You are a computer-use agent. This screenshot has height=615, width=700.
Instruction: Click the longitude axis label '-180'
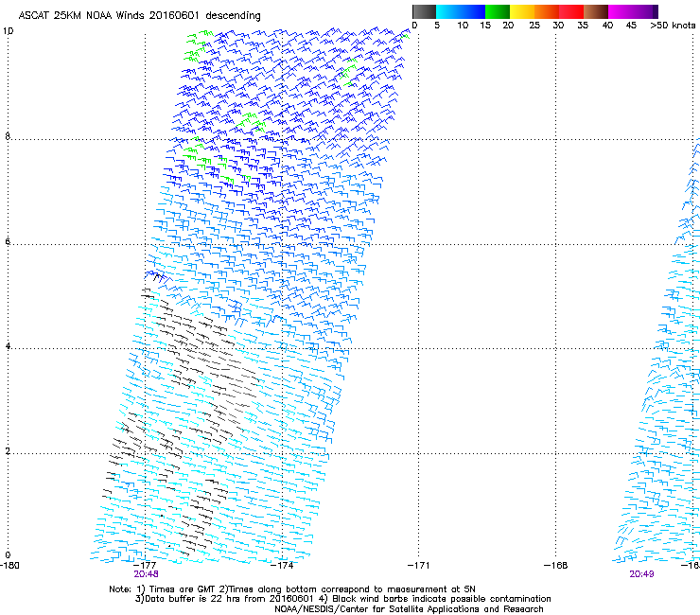[x=9, y=566]
